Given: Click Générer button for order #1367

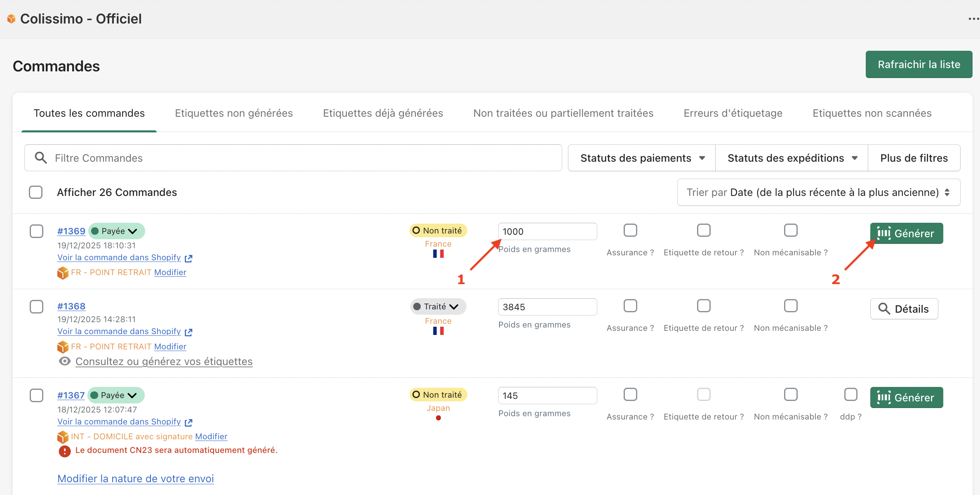Looking at the screenshot, I should coord(906,397).
